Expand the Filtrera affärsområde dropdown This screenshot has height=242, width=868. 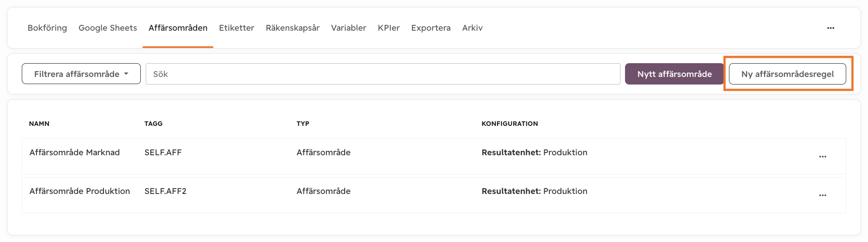tap(81, 74)
